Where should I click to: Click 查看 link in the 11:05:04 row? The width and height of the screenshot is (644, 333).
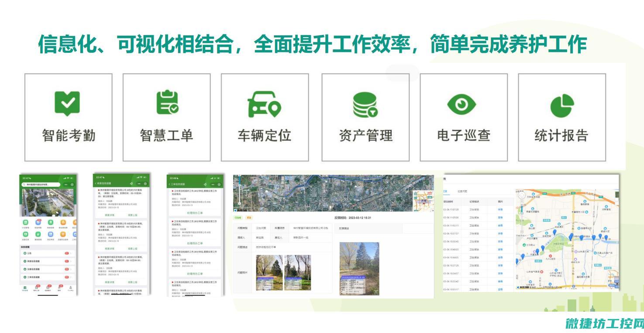coord(500,217)
